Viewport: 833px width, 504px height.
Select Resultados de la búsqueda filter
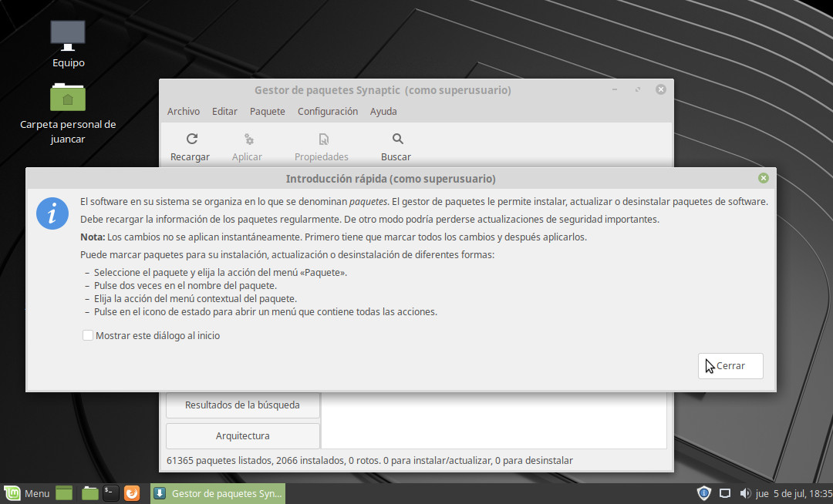pyautogui.click(x=242, y=405)
